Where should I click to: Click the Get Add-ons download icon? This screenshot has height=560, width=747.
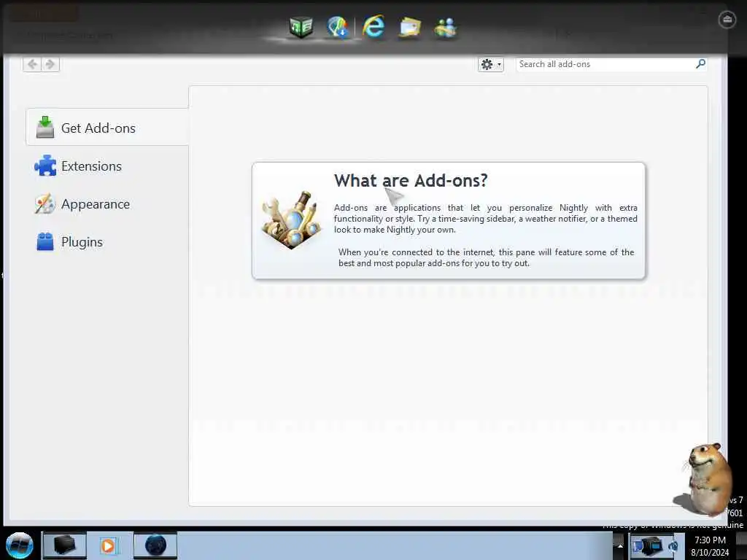[x=44, y=127]
